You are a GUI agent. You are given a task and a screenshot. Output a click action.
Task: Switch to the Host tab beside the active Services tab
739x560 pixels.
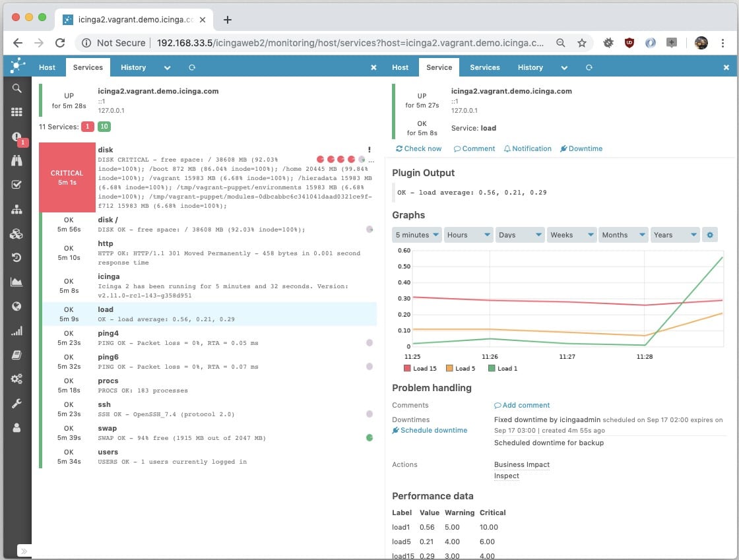pos(47,67)
